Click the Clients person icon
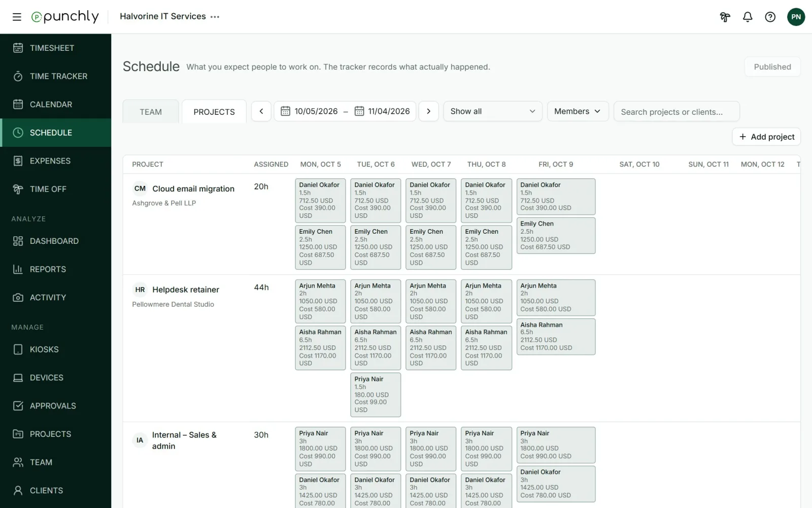 pyautogui.click(x=18, y=490)
